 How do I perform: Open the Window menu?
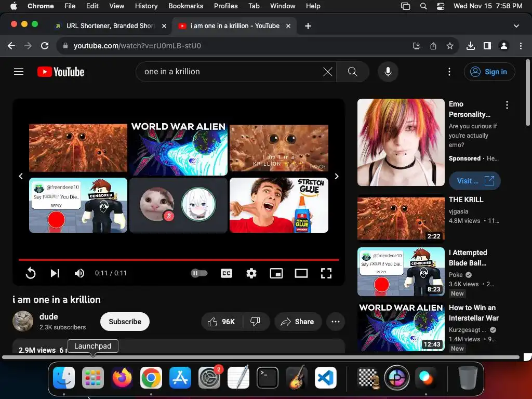[283, 6]
